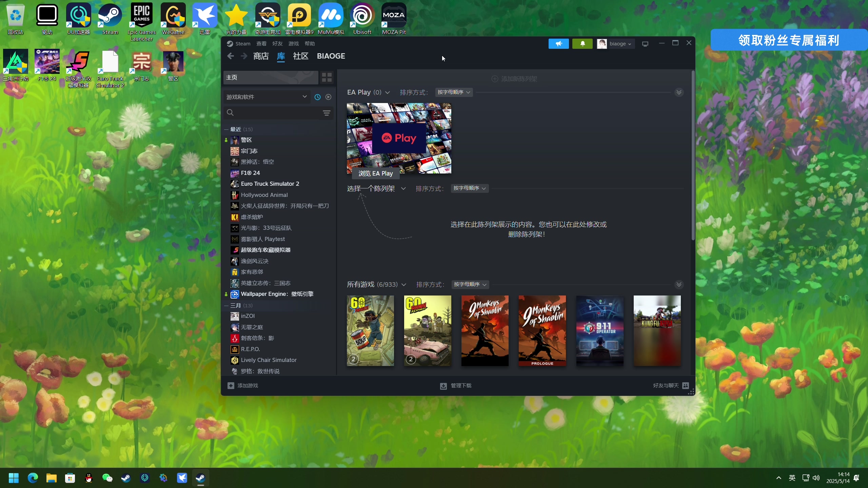Open Ubisoft desktop shortcut
The width and height of the screenshot is (868, 488).
362,19
